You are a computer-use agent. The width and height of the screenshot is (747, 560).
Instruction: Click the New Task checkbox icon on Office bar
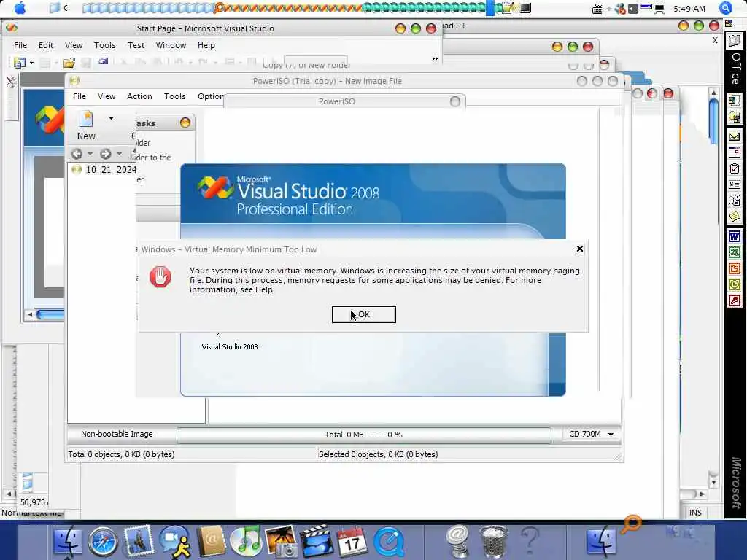coord(735,168)
